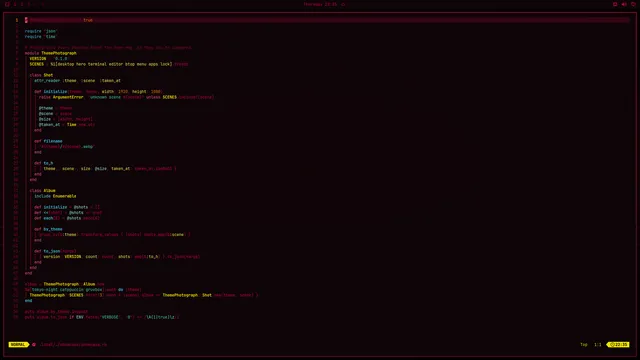This screenshot has width=640, height=360.
Task: Click 'def to_h' method definition
Action: click(44, 163)
